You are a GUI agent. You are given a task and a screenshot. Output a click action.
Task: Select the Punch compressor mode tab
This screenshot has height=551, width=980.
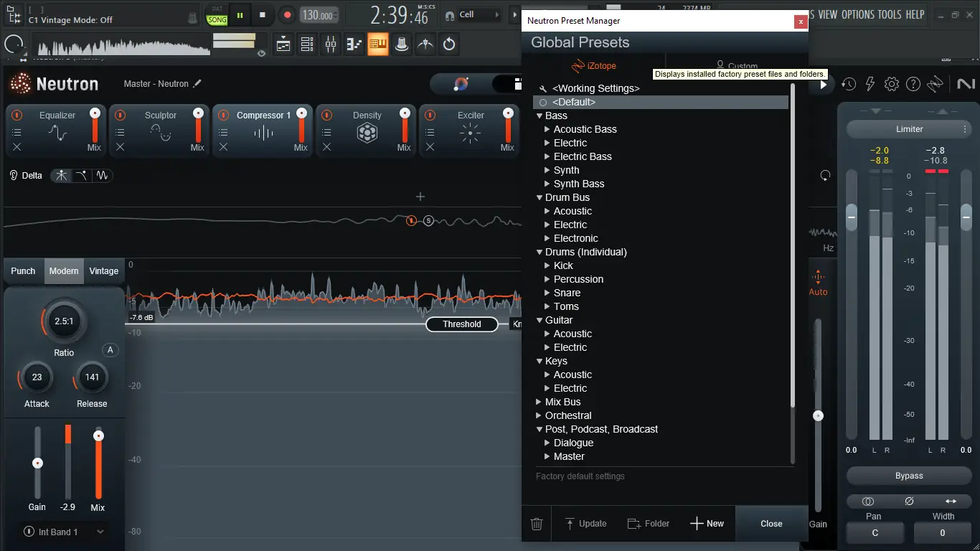(x=23, y=270)
